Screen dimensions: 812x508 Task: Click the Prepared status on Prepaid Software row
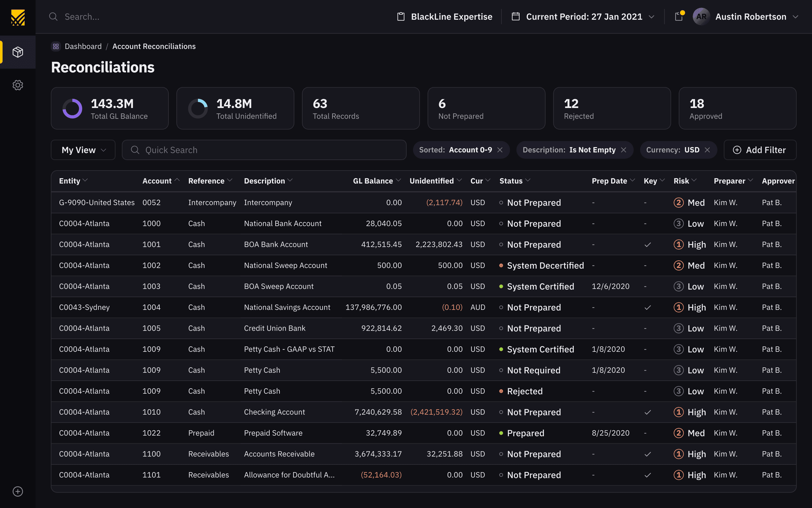[x=526, y=433]
